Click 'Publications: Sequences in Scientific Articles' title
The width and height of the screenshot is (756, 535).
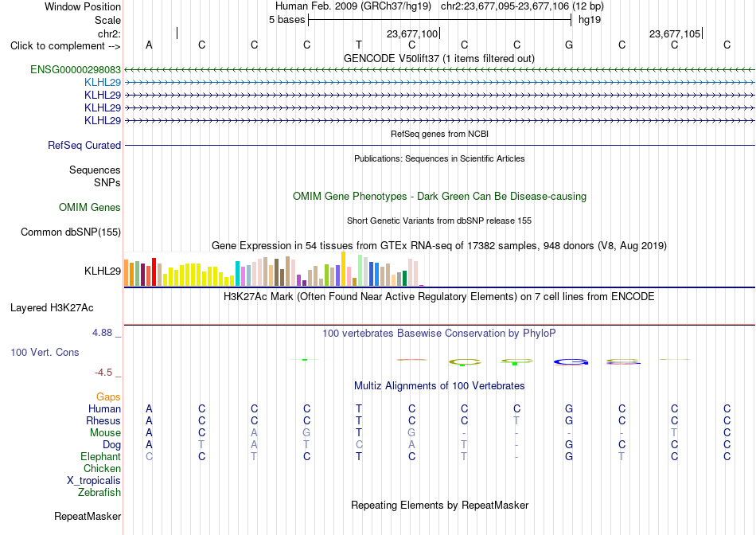pos(439,158)
